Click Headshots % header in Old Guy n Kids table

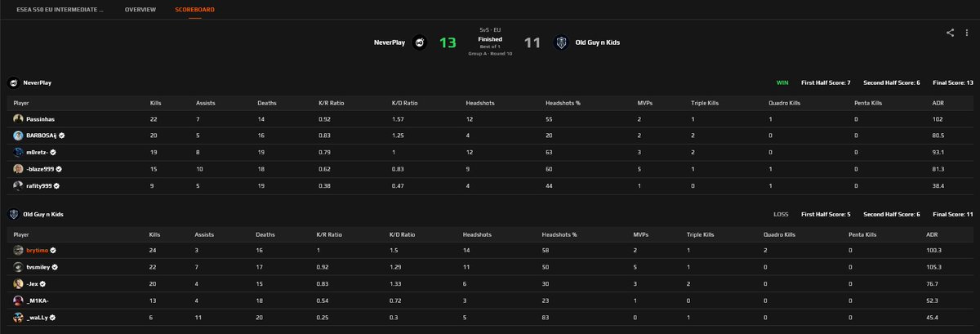point(560,234)
